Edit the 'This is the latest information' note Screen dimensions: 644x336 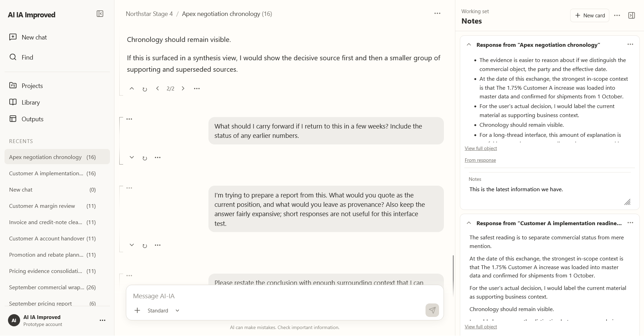coord(550,195)
